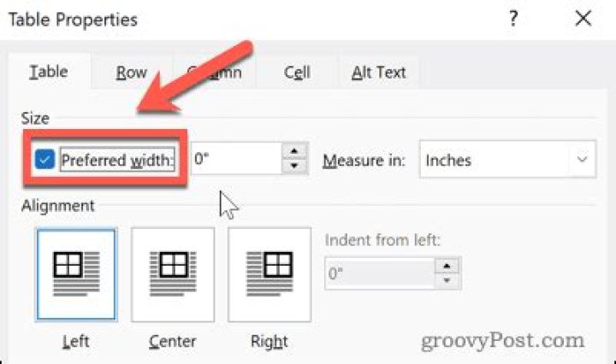Open the Cell tab
616x364 pixels.
pos(297,73)
